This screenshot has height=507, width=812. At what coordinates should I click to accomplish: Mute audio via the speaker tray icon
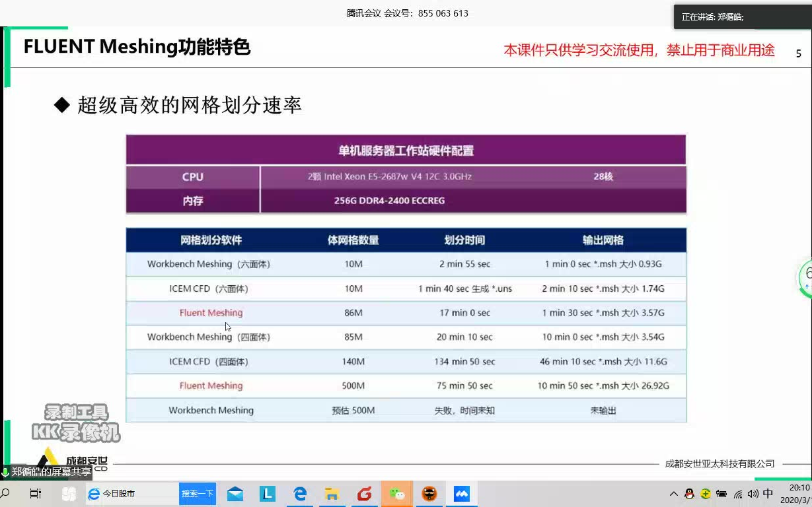(x=754, y=493)
